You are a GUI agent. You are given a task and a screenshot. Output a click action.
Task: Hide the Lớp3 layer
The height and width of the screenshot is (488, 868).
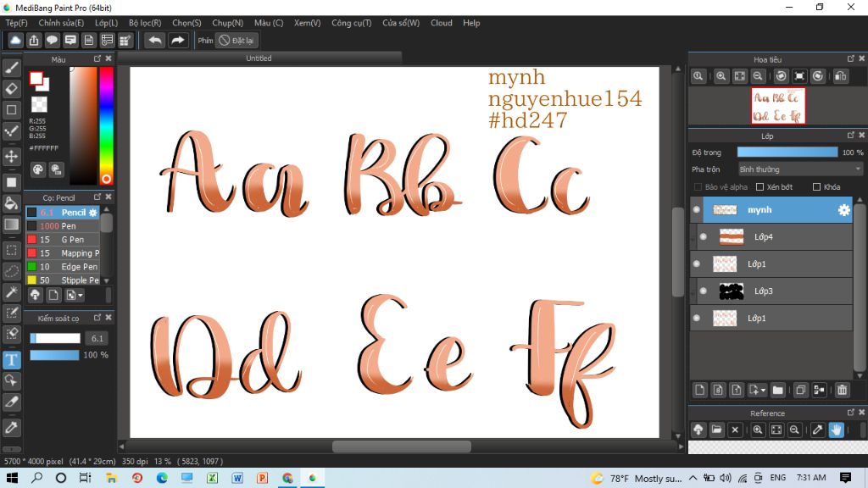click(703, 291)
